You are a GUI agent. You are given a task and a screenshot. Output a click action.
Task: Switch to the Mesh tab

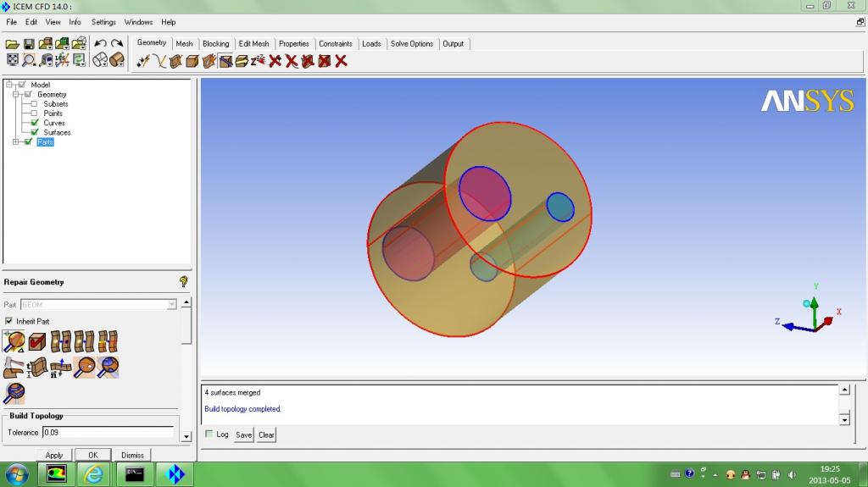184,44
